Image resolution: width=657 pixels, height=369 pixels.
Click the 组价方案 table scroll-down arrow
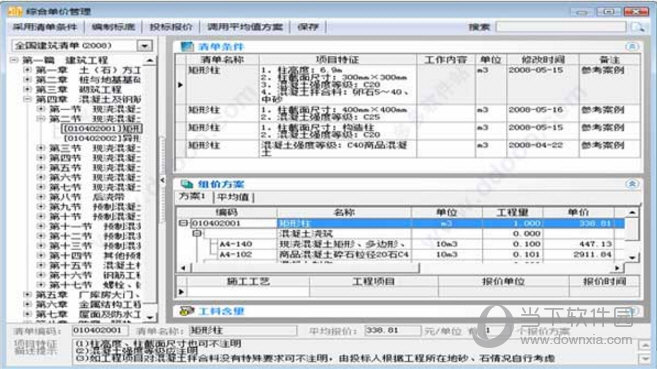632,258
